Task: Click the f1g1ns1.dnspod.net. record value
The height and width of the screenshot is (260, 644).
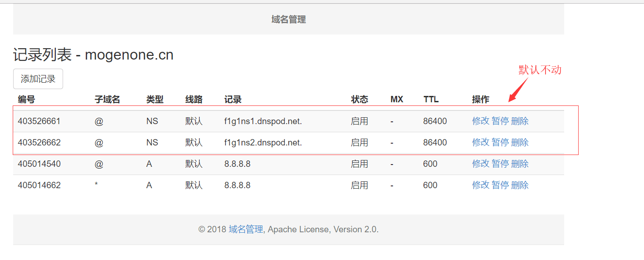Action: pyautogui.click(x=263, y=121)
